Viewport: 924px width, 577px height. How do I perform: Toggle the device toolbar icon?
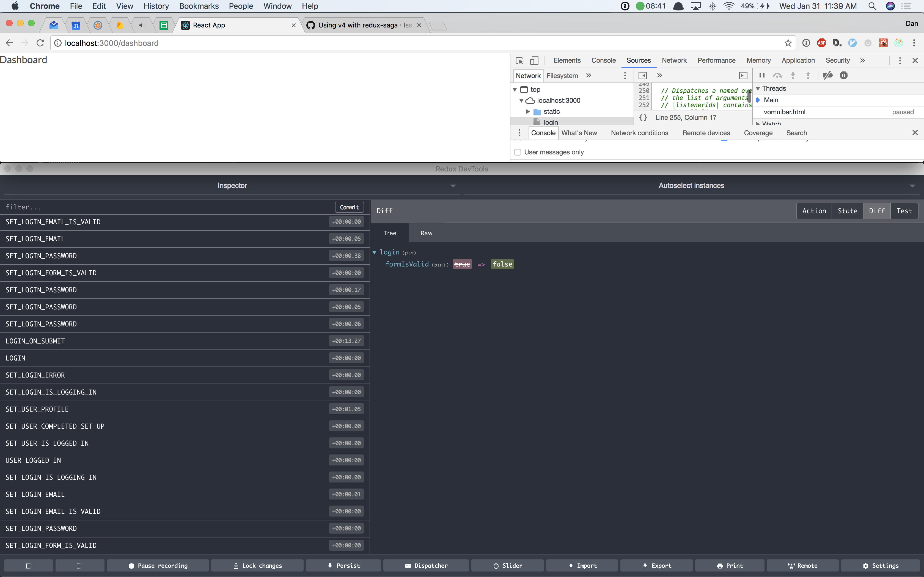point(534,61)
